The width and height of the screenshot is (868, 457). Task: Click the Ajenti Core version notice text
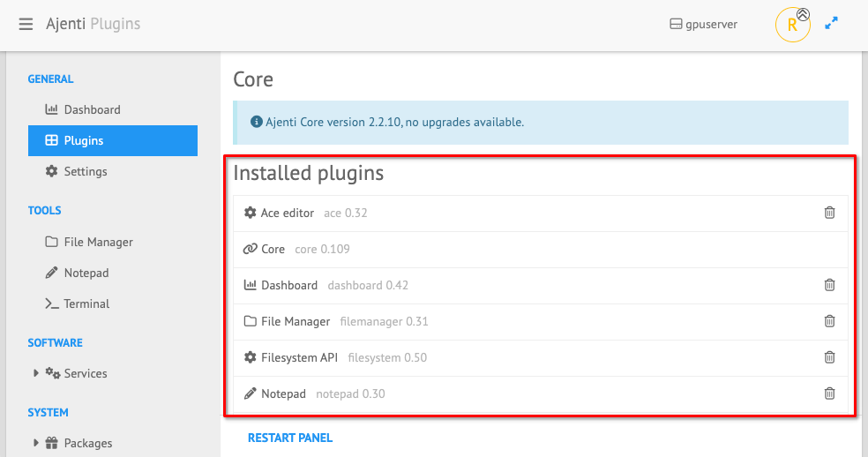[394, 123]
